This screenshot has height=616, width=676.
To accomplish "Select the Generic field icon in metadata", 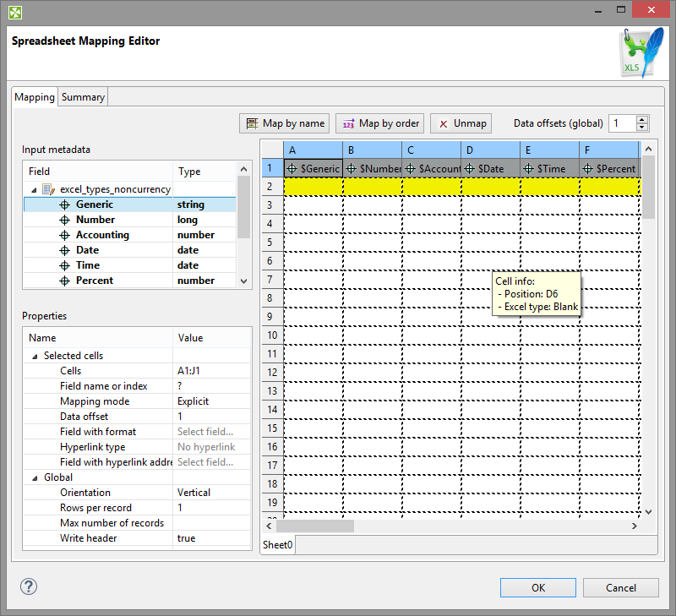I will pyautogui.click(x=65, y=204).
